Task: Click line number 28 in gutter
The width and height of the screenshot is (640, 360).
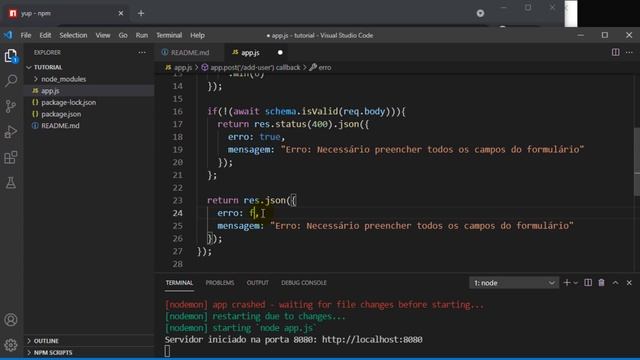Action: (178, 264)
